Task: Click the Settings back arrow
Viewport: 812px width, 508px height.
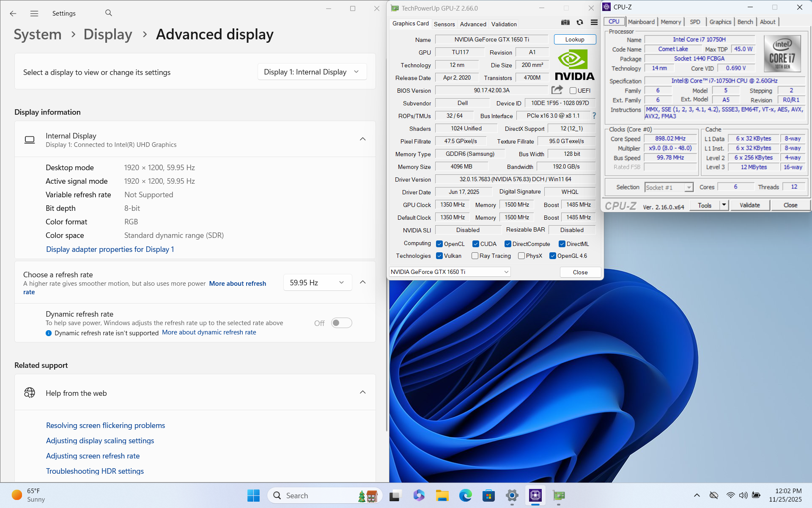Action: pyautogui.click(x=13, y=14)
